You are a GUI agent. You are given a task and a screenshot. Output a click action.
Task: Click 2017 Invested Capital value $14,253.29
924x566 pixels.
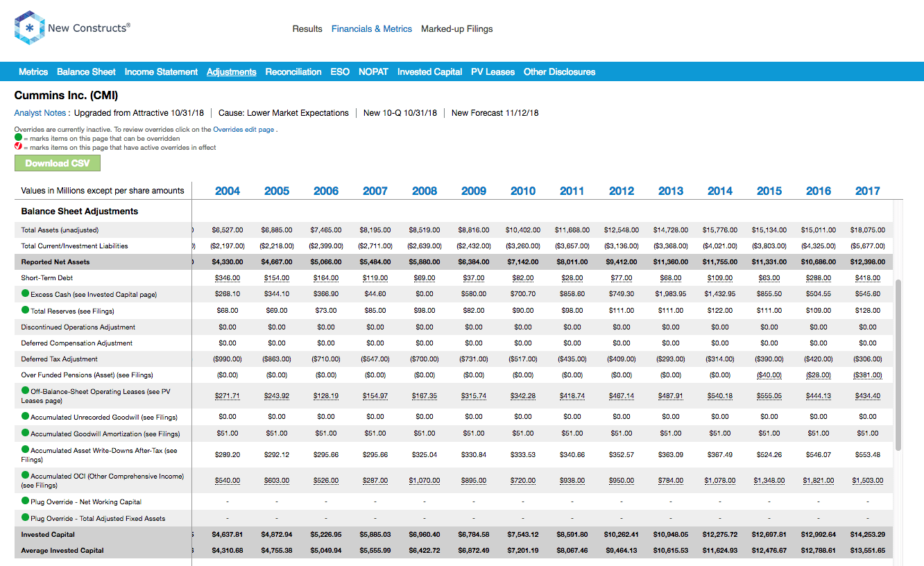tap(868, 535)
